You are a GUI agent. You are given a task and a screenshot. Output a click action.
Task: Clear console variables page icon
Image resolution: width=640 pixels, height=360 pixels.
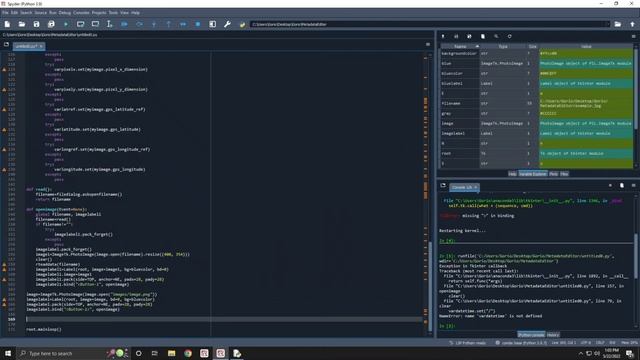(622, 185)
